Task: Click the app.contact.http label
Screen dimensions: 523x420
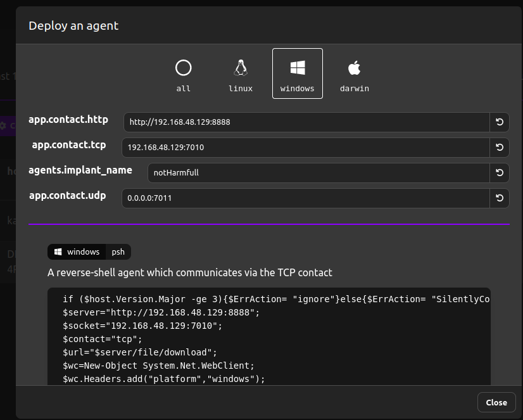Action: (x=68, y=120)
